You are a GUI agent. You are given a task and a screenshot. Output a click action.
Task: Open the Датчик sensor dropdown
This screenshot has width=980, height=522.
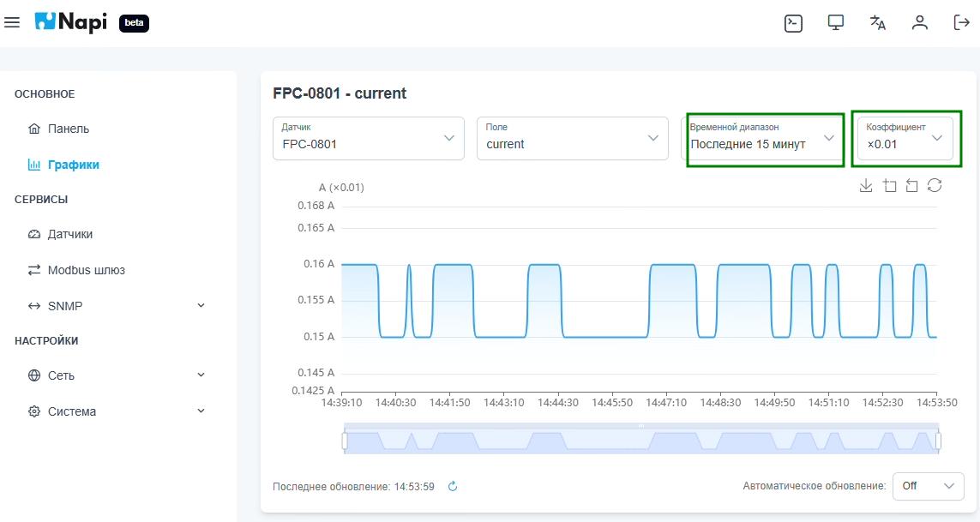(369, 139)
